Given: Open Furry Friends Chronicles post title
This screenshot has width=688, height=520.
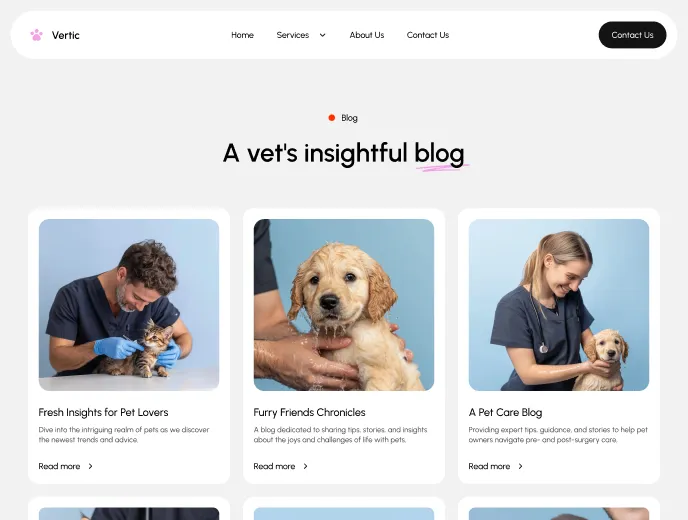Looking at the screenshot, I should click(x=309, y=412).
